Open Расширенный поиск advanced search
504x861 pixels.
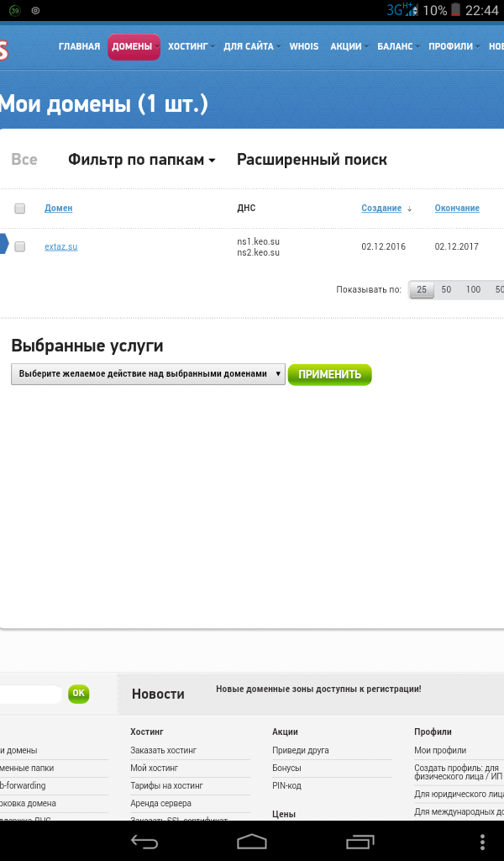click(x=312, y=160)
